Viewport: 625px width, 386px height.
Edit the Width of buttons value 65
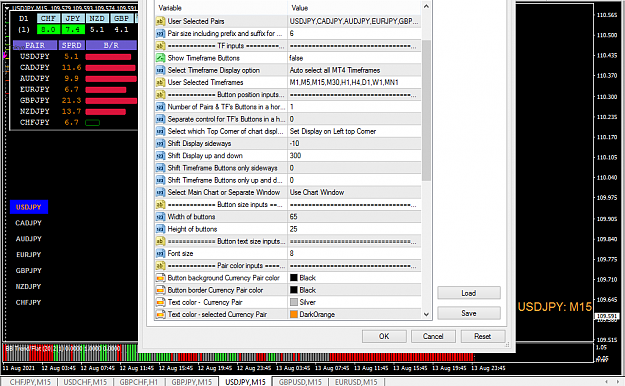(x=354, y=217)
